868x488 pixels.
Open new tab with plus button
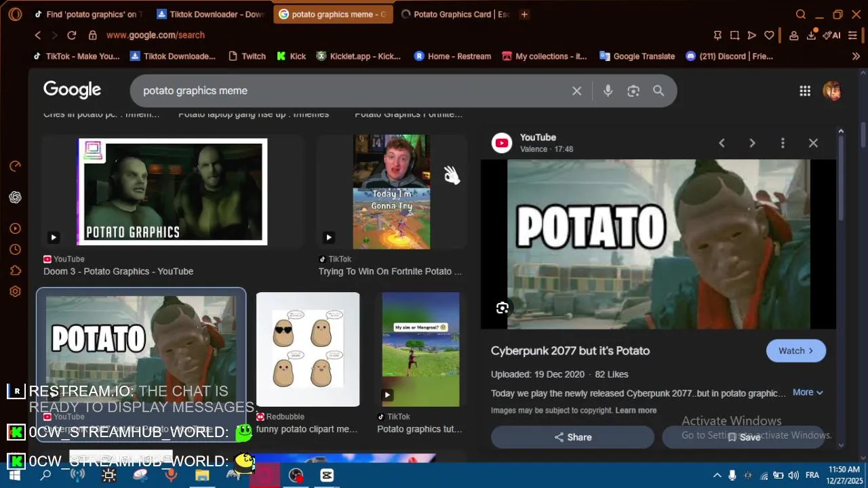pyautogui.click(x=524, y=14)
